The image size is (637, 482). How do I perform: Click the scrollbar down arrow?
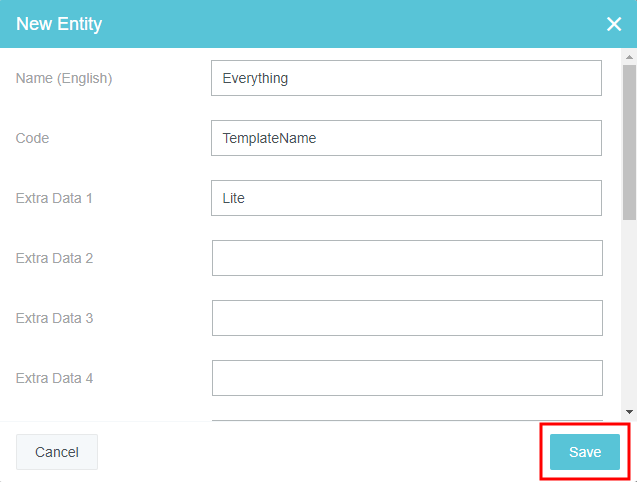(x=629, y=411)
